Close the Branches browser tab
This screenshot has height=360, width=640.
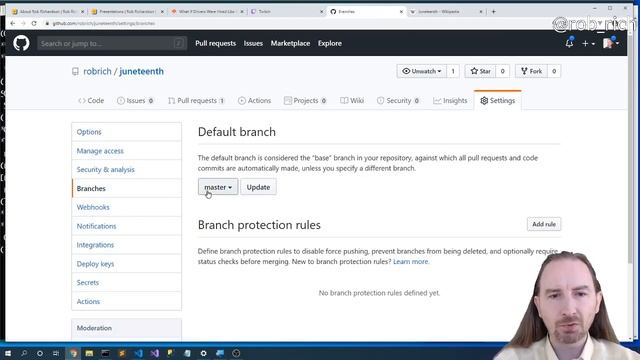click(401, 11)
